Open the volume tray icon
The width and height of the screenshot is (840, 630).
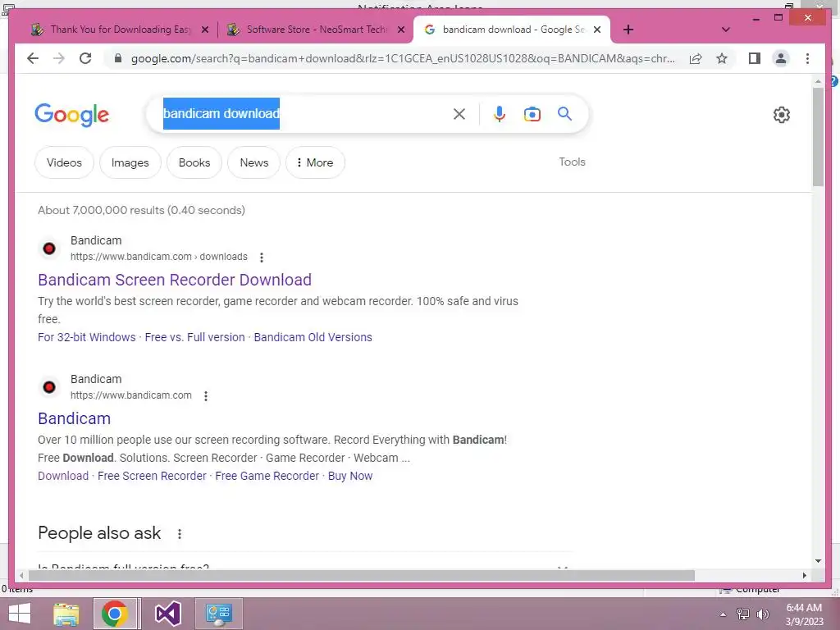[x=762, y=614]
